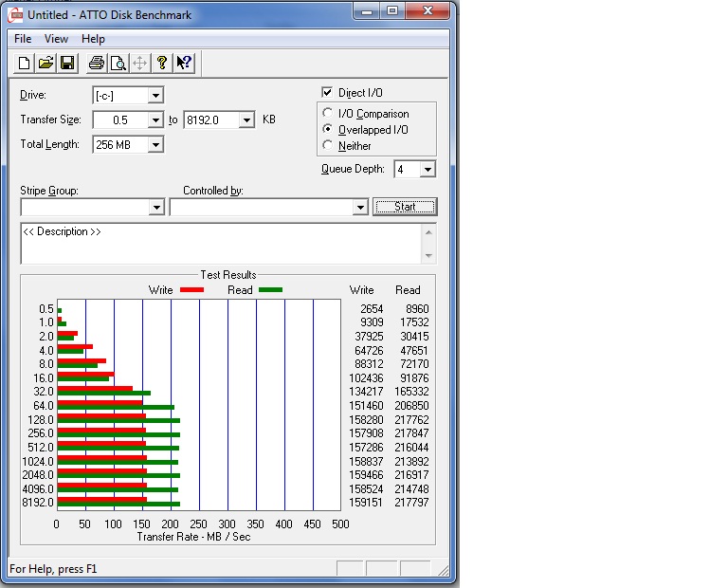This screenshot has height=588, width=728.
Task: Click the ATTO app icon in title bar
Action: (16, 15)
